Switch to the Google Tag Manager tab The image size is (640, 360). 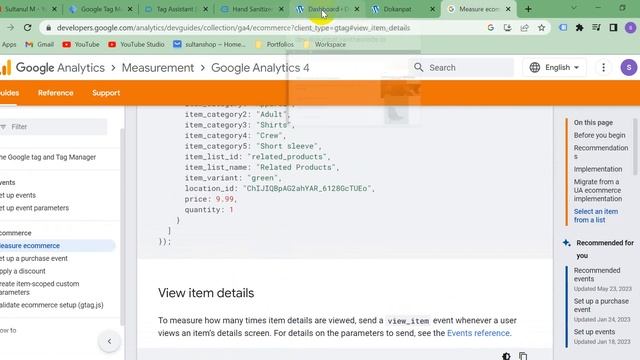[100, 9]
